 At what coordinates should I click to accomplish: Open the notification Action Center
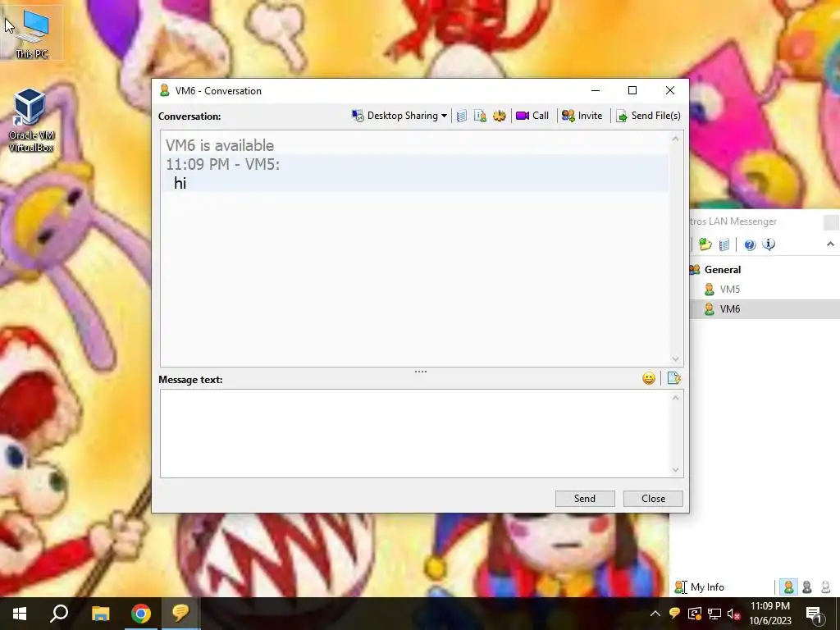coord(815,614)
